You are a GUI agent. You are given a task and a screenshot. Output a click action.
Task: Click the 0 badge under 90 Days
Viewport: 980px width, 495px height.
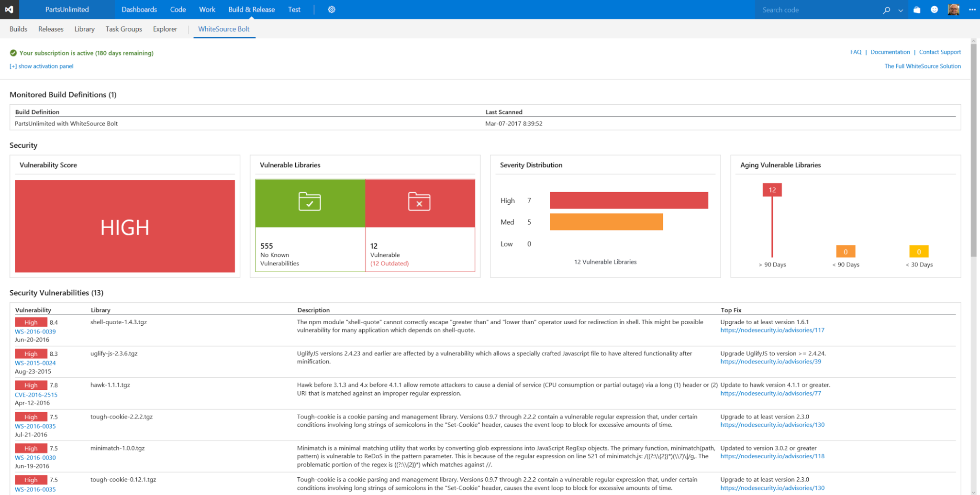846,252
